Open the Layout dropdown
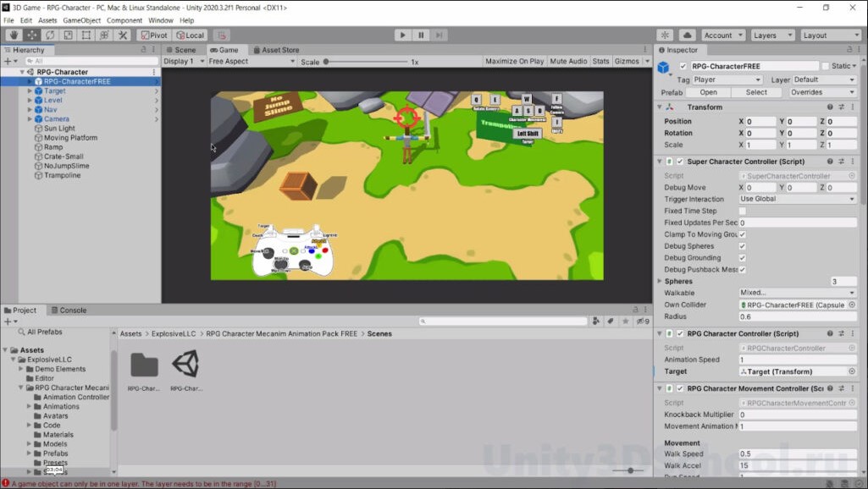Viewport: 868px width, 489px height. (x=831, y=35)
